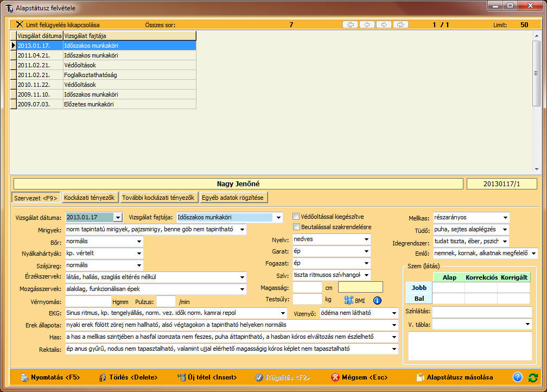
Task: Expand the Bőr dropdown
Action: 139,242
